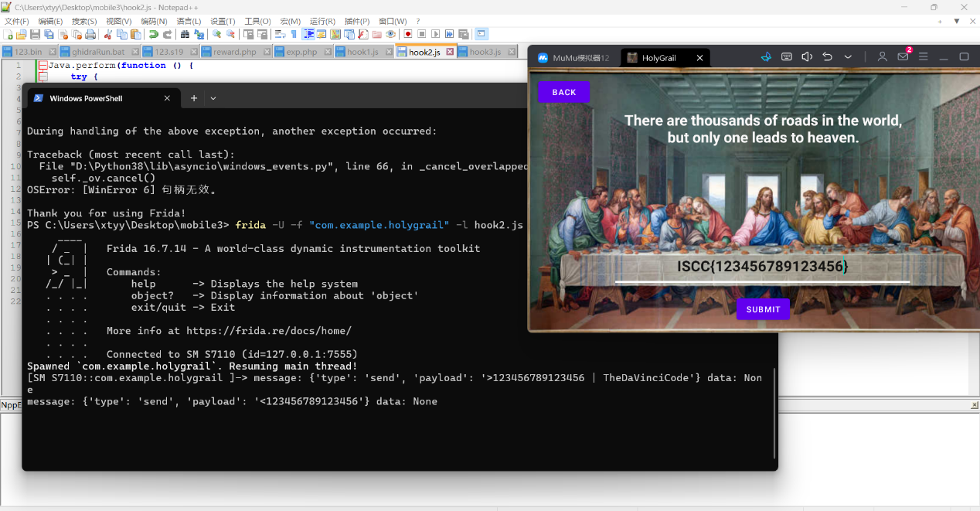Toggle word wrap icon in Notepad++ toolbar
Image resolution: width=980 pixels, height=511 pixels.
click(x=279, y=34)
